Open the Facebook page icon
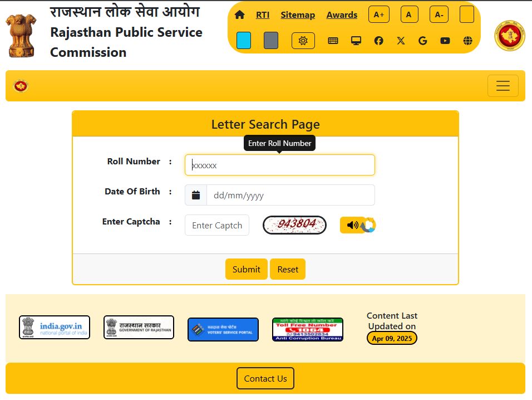Viewport: 532px width, 400px height. tap(378, 41)
